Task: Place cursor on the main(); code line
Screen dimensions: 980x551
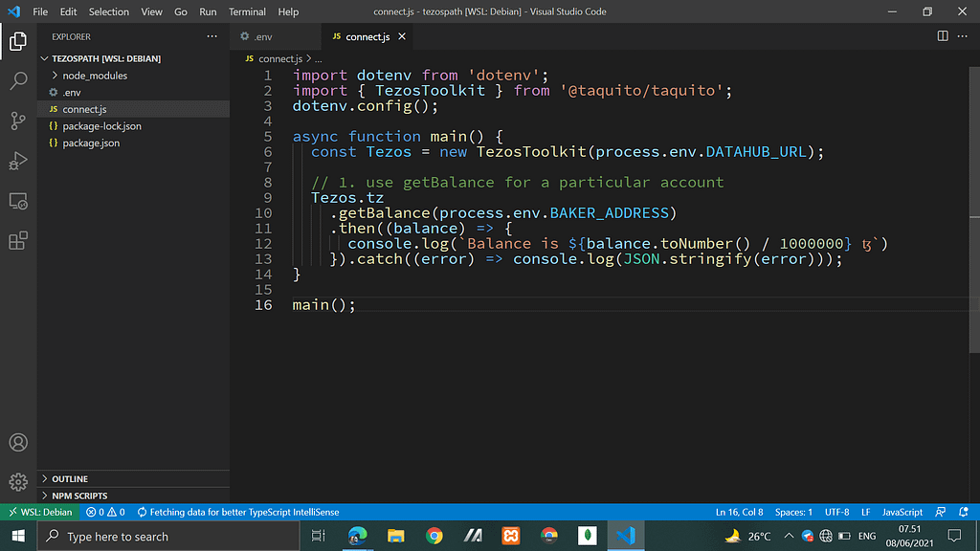Action: (x=323, y=305)
